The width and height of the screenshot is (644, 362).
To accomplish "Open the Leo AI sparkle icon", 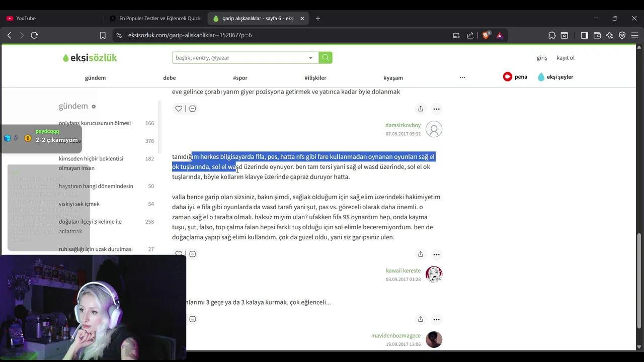I will coord(610,35).
